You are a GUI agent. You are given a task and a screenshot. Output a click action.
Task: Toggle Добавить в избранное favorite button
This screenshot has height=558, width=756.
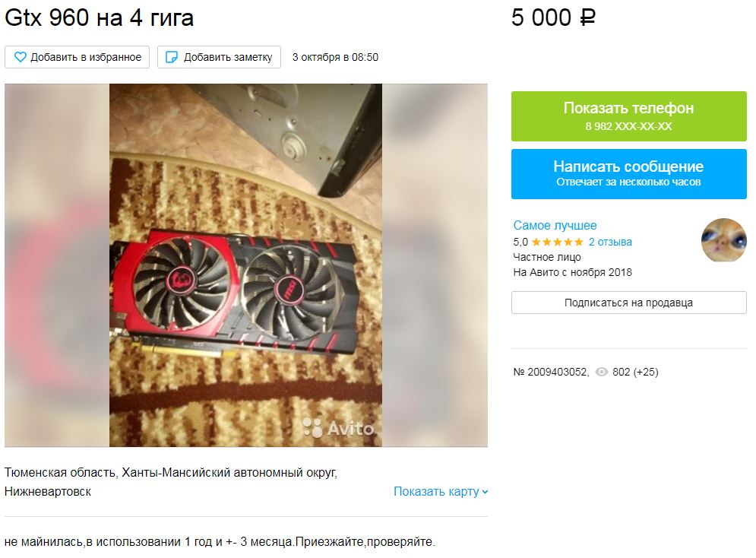coord(77,57)
